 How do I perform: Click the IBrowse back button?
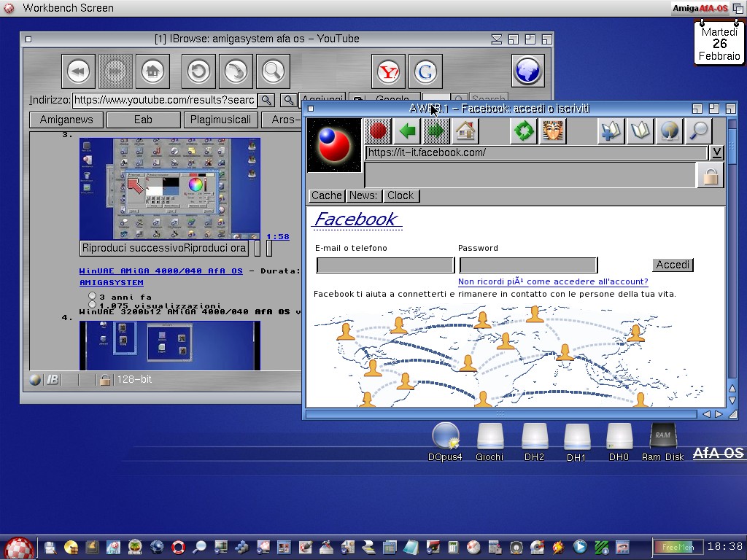point(78,71)
